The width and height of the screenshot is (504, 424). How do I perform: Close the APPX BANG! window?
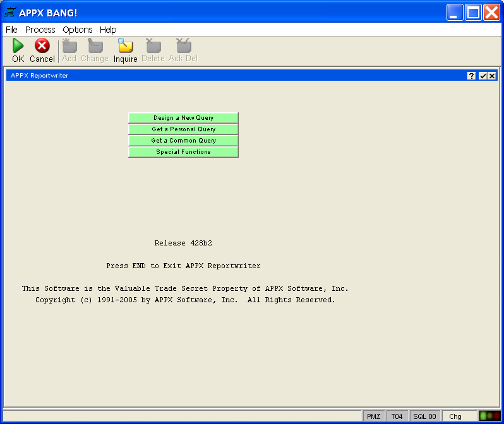[x=492, y=13]
